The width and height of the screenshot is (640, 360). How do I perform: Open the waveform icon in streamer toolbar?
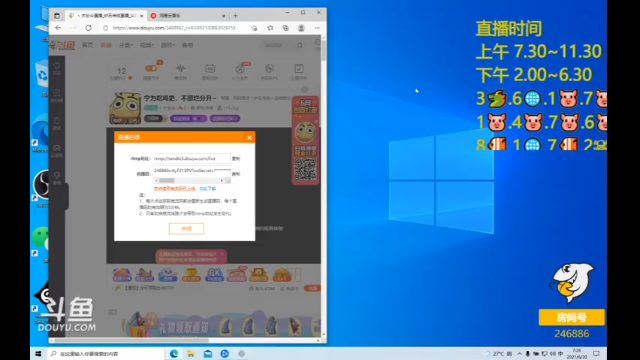[x=180, y=69]
